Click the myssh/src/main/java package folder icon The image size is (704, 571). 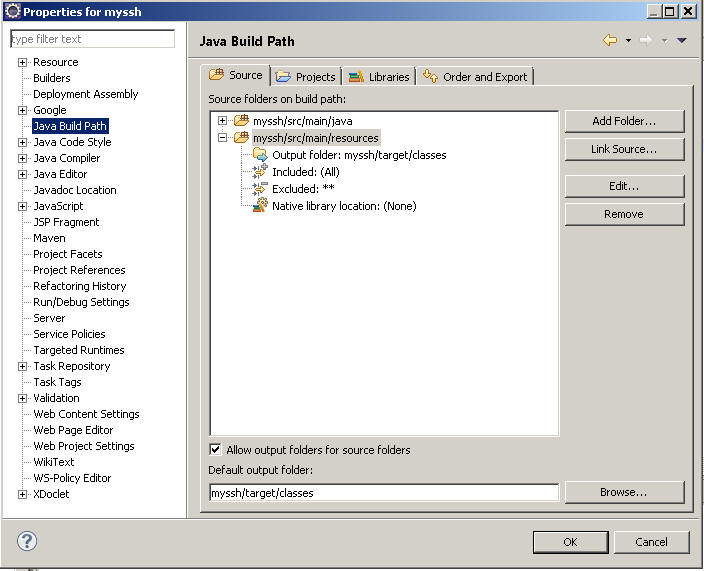pyautogui.click(x=242, y=121)
